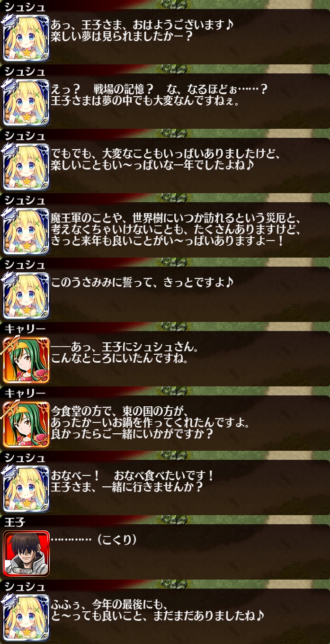Click the line 楽しいこともい〜っぱいな一年でしたよね♪
330x644 pixels.
[x=153, y=166]
